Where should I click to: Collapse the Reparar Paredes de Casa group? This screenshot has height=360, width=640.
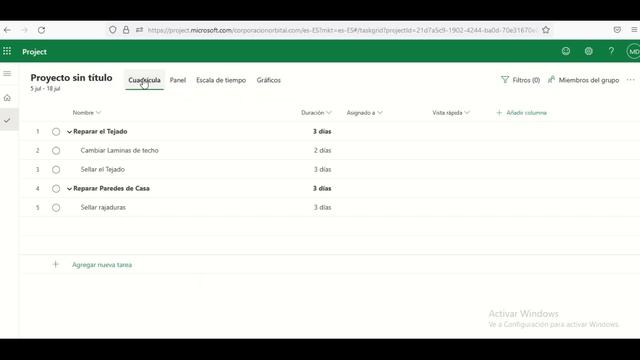coord(69,189)
